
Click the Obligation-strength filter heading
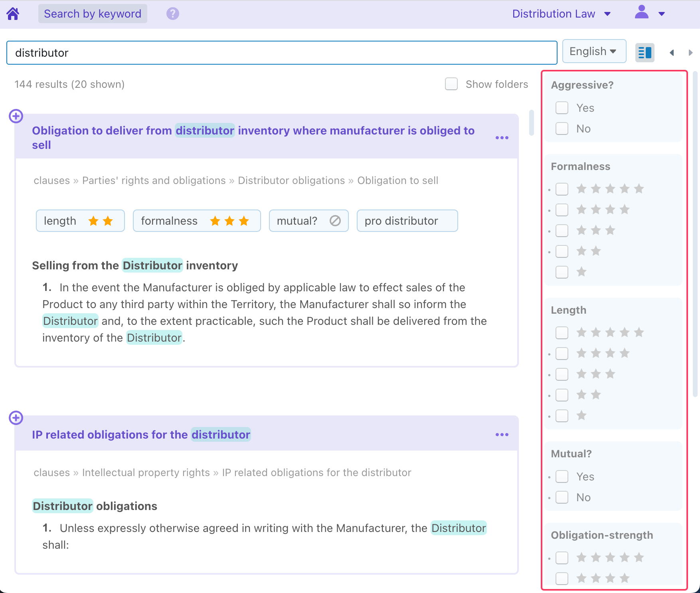tap(602, 535)
